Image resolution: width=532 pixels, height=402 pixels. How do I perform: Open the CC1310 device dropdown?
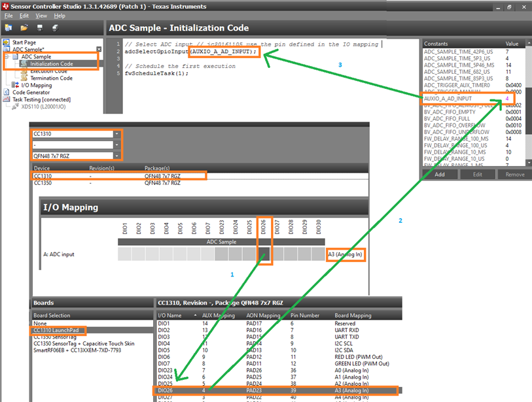click(x=116, y=134)
